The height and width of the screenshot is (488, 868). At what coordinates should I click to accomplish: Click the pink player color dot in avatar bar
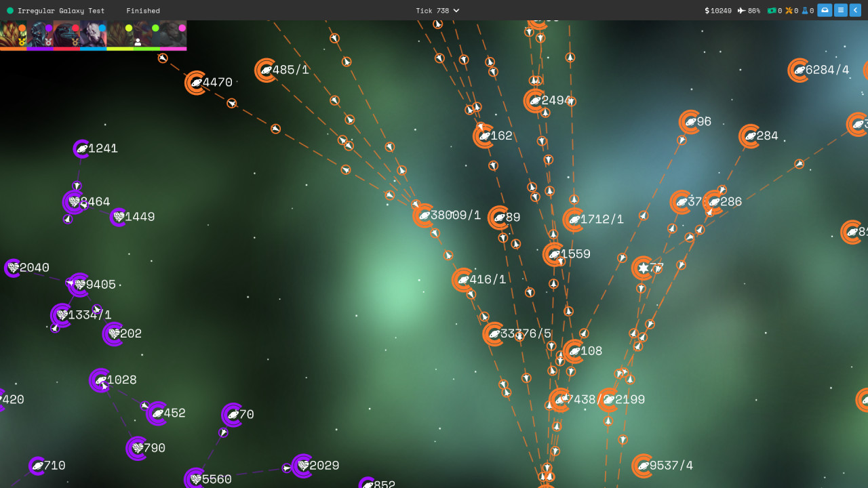[x=182, y=28]
